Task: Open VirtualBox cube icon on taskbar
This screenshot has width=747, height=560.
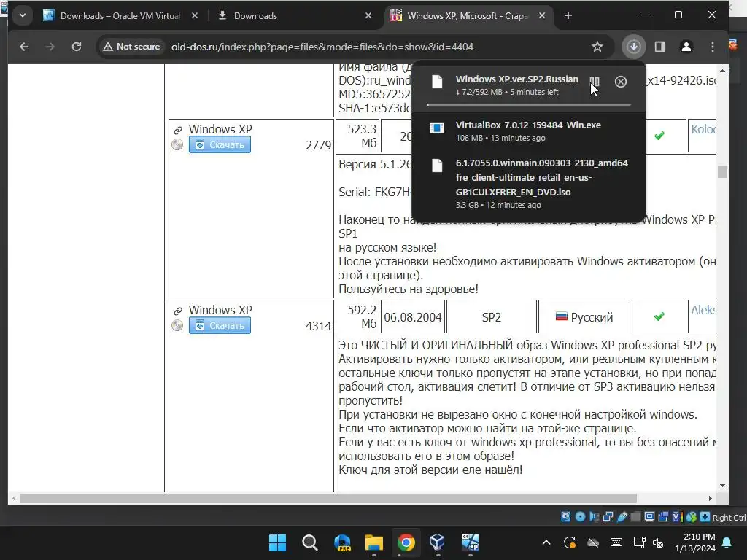Action: coord(438,542)
